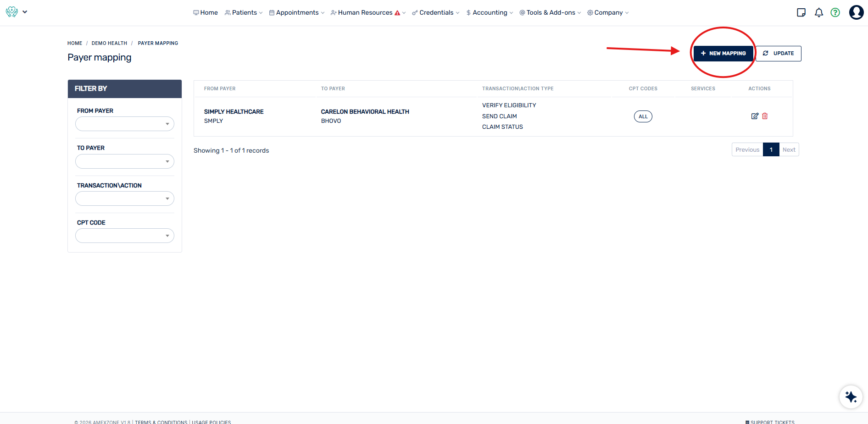Delete the Simply Healthcare mapping
This screenshot has width=868, height=424.
point(765,116)
